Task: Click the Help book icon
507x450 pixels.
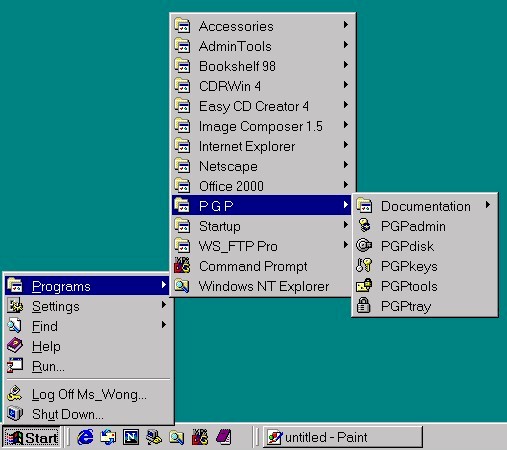Action: [15, 346]
